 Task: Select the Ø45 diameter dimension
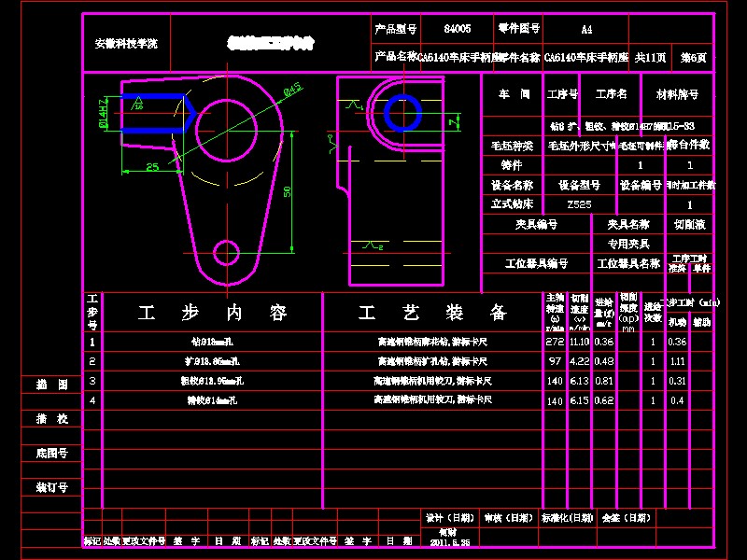[x=292, y=90]
